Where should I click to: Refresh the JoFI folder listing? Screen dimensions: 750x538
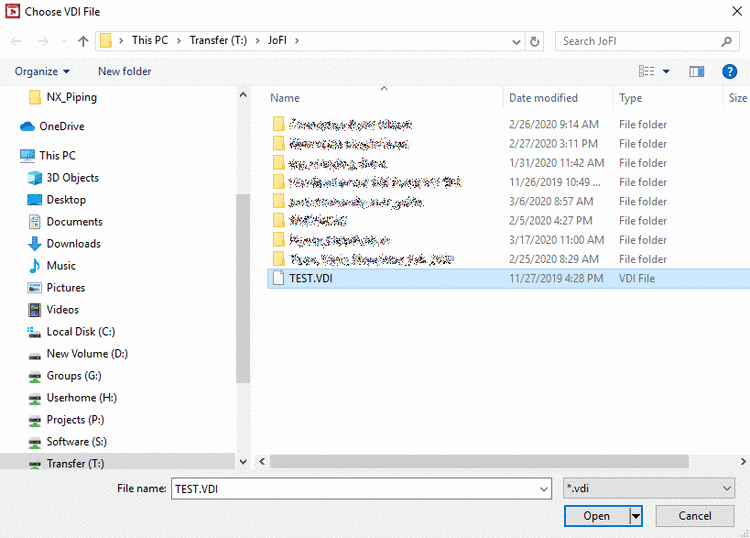coord(535,42)
